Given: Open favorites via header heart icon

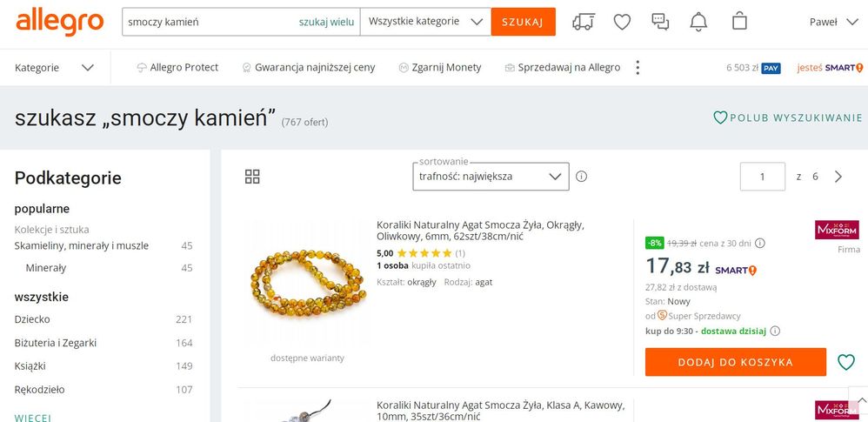Looking at the screenshot, I should click(x=622, y=22).
